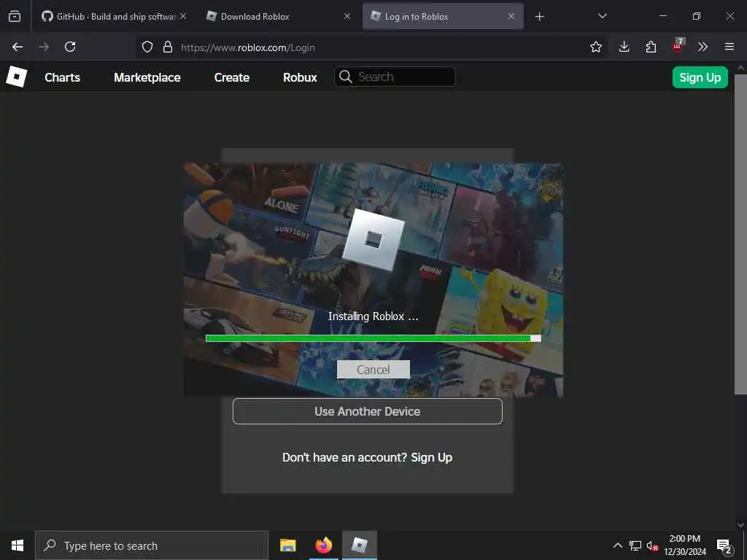Click the network tray icon

click(635, 545)
